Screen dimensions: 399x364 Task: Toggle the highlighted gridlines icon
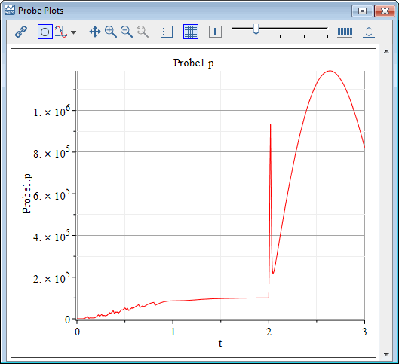[191, 32]
